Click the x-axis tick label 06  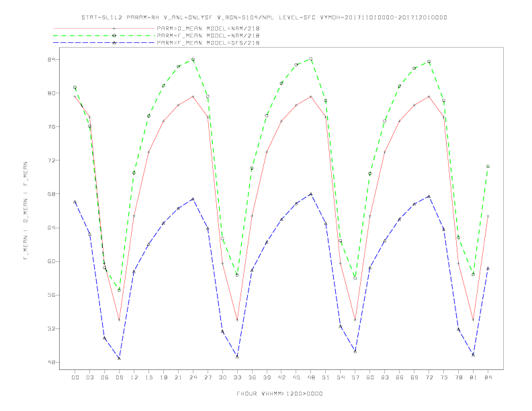pyautogui.click(x=105, y=377)
